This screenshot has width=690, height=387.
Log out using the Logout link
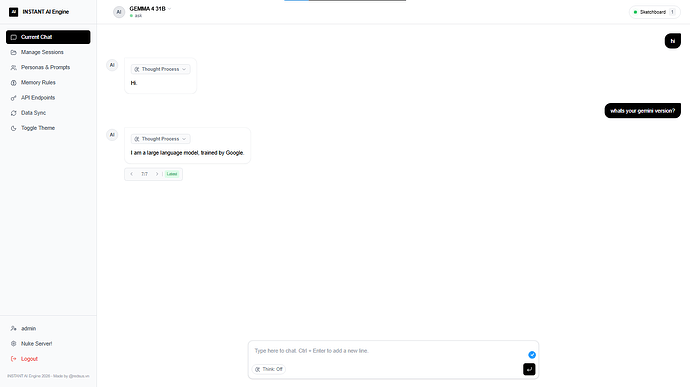click(x=48, y=359)
